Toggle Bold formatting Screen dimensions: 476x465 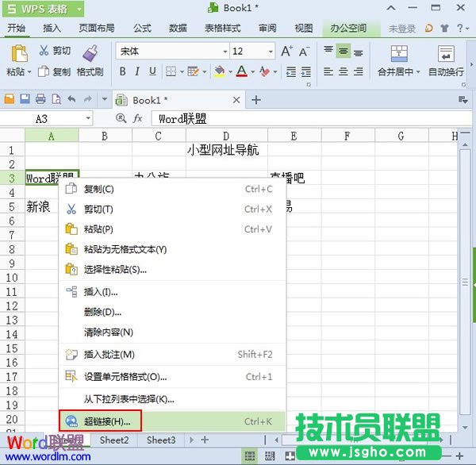click(x=123, y=71)
